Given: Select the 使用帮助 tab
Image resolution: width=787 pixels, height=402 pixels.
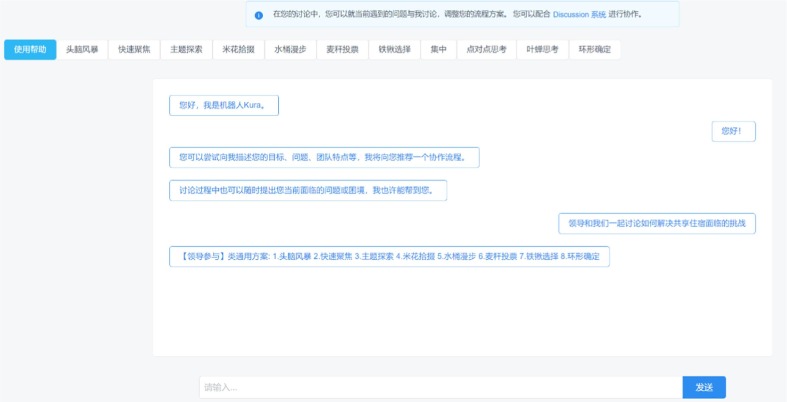Looking at the screenshot, I should (30, 49).
